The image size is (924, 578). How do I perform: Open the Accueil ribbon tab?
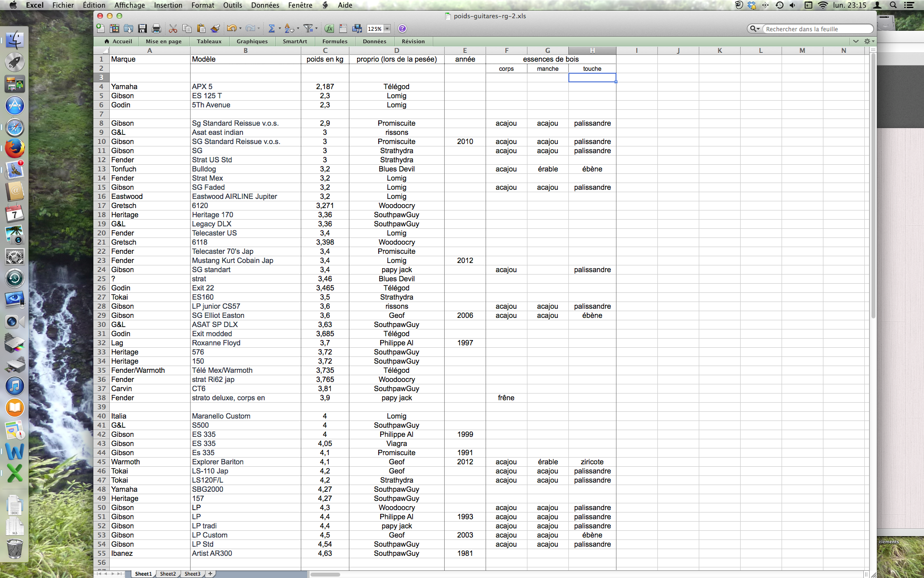click(118, 41)
